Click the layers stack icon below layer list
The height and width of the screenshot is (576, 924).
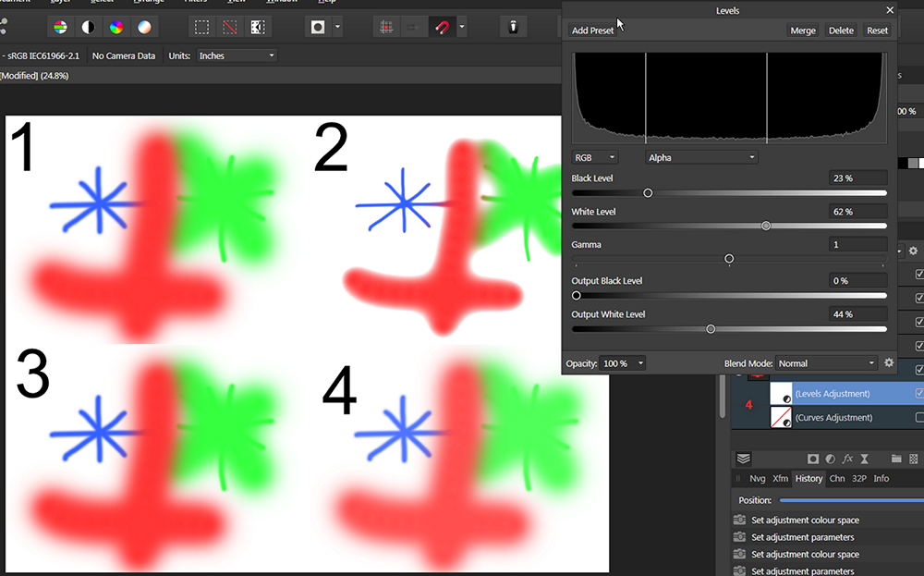pos(744,459)
